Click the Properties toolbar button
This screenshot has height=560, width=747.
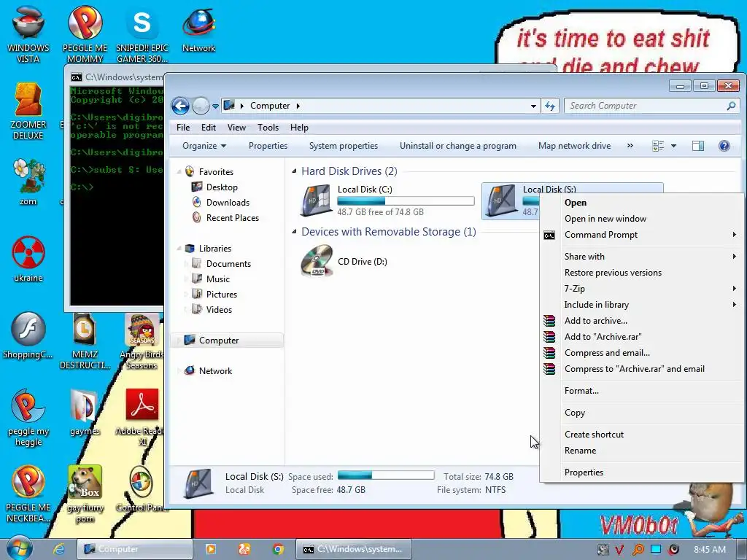click(x=268, y=146)
